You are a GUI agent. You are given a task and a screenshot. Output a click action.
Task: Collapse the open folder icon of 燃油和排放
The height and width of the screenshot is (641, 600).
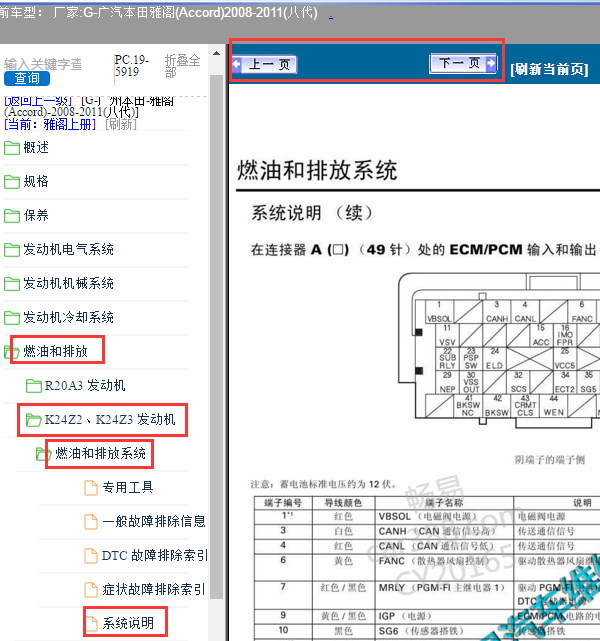[11, 352]
